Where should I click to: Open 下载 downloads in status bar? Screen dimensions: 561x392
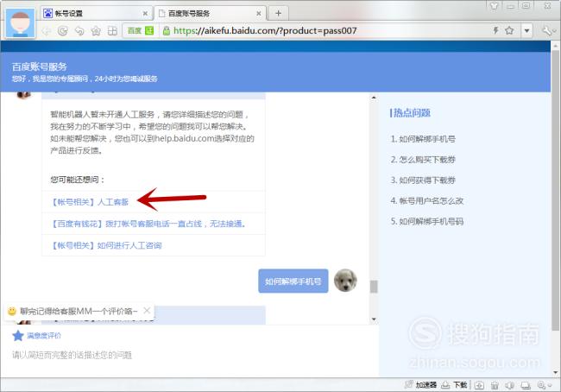(x=454, y=385)
